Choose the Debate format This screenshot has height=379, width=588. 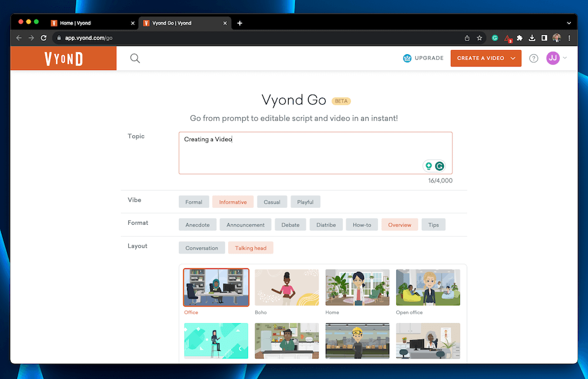[290, 225]
